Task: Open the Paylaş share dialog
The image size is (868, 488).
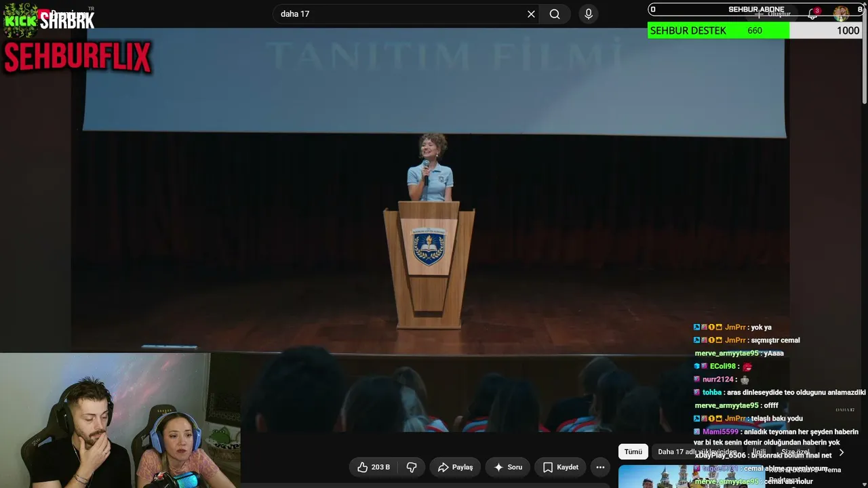Action: (x=455, y=467)
